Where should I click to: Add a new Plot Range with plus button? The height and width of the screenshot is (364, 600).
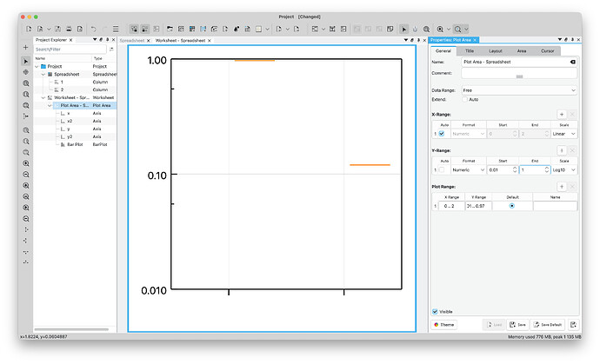coord(561,186)
